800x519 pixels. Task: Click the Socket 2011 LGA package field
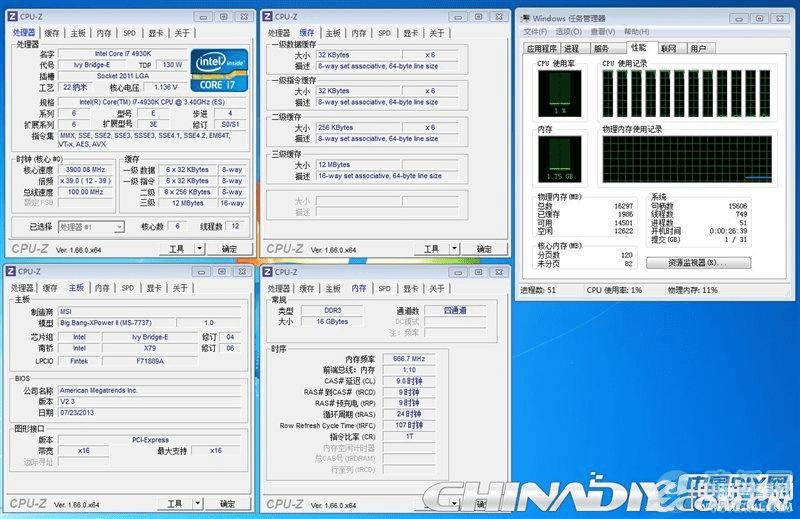[x=123, y=76]
